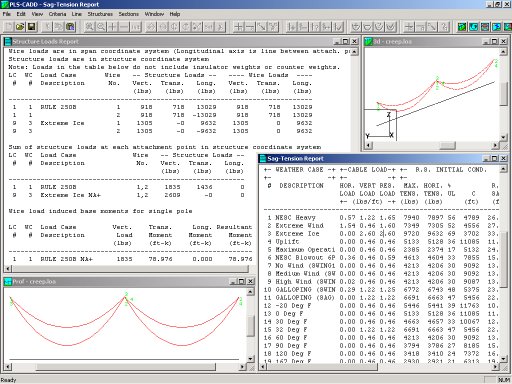Open the Sag-Tension Report window system icon
This screenshot has height=384, width=512.
262,159
